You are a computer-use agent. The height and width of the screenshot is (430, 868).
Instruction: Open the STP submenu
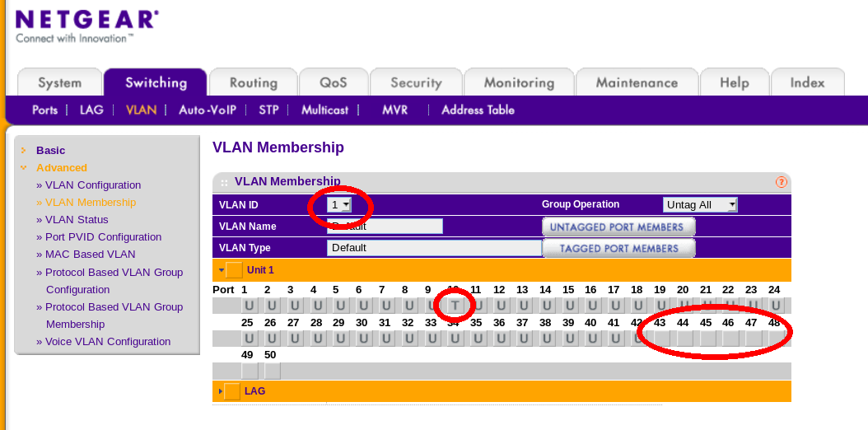click(268, 110)
